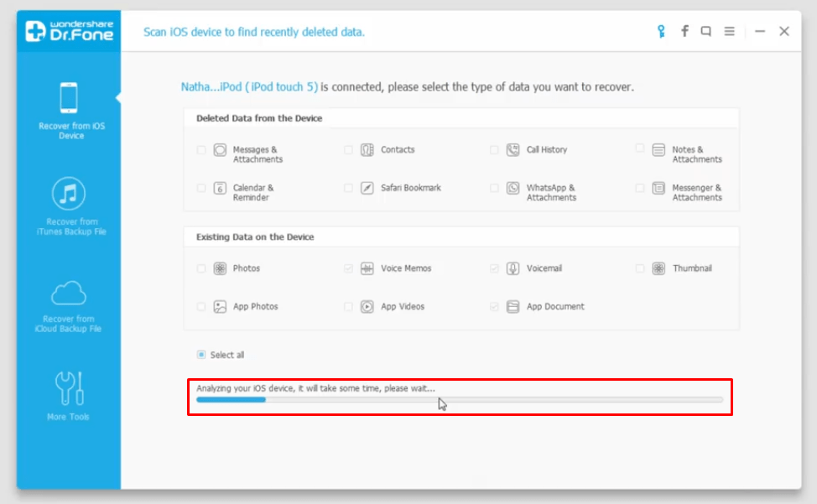Image resolution: width=817 pixels, height=504 pixels.
Task: Enable the Contacts checkbox
Action: (x=348, y=150)
